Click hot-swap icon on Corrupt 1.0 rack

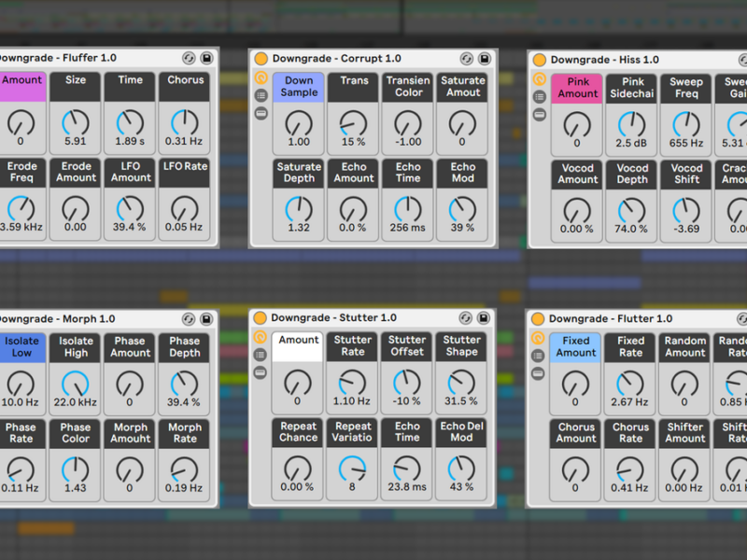coord(468,58)
